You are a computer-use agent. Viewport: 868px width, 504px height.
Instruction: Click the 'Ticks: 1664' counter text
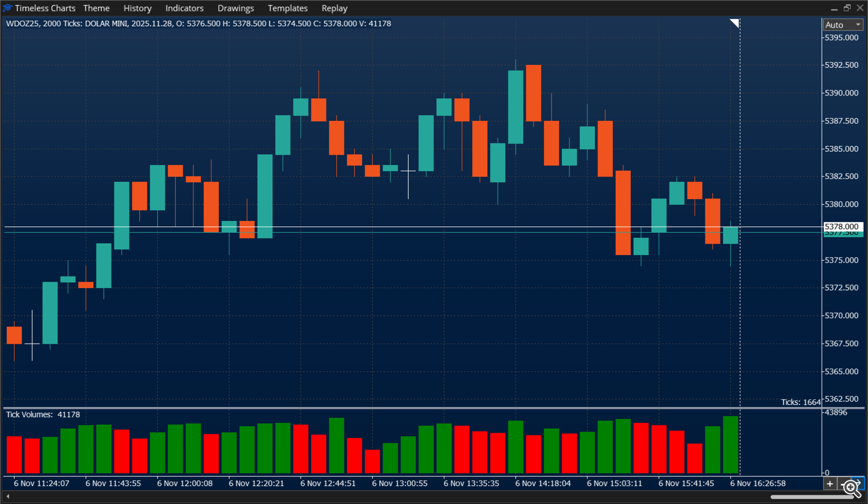coord(801,402)
